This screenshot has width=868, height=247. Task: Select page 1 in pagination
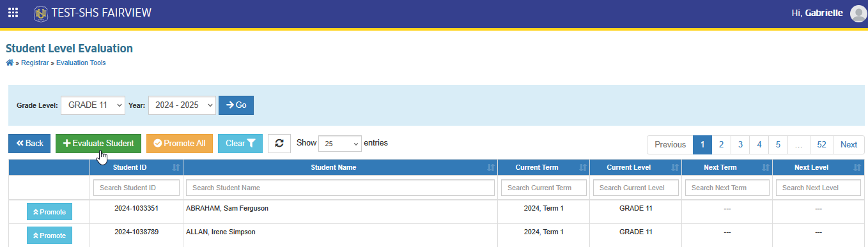coord(702,145)
